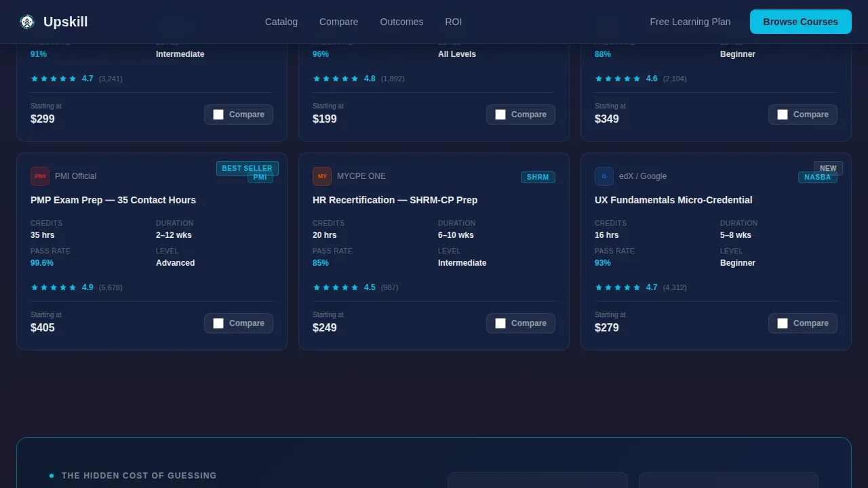This screenshot has height=488, width=868.
Task: Click the edX / Google provider icon
Action: tap(604, 176)
